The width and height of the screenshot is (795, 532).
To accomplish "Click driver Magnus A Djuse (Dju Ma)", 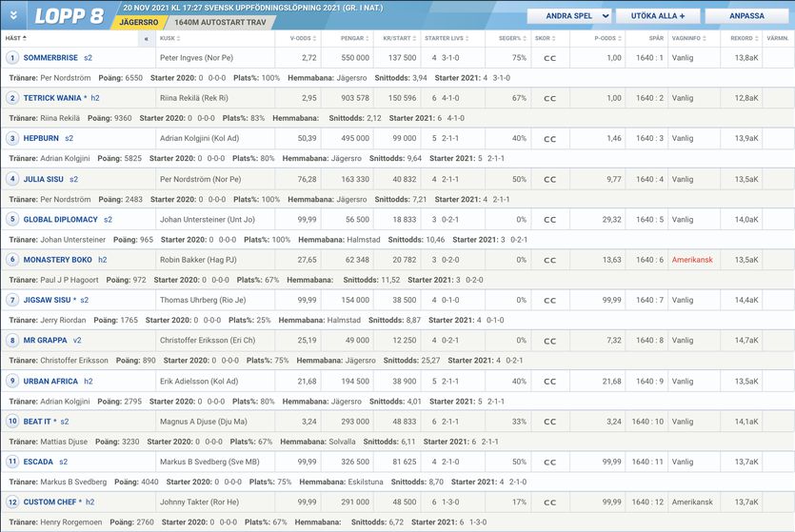I will [204, 422].
